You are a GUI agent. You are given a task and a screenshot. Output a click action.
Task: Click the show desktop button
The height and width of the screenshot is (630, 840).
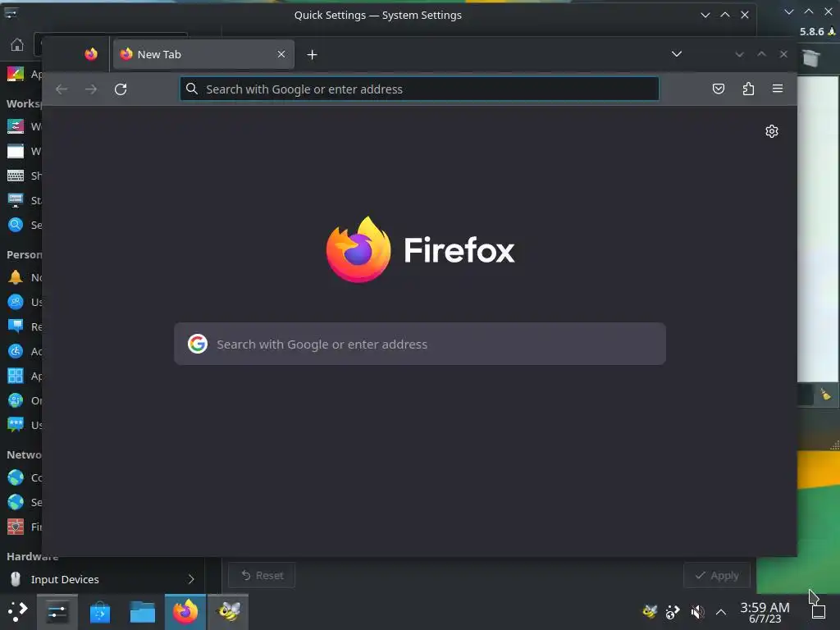click(x=819, y=611)
